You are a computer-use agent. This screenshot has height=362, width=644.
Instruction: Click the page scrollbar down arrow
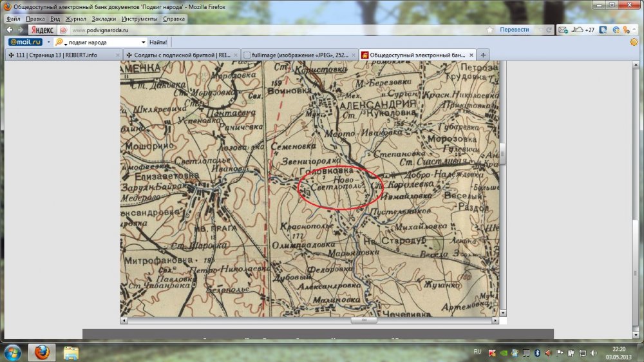point(636,336)
